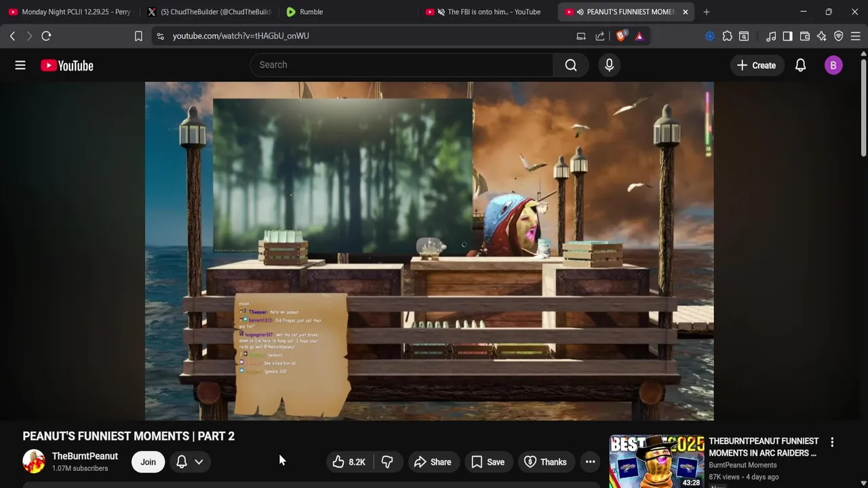The height and width of the screenshot is (488, 868).
Task: Click the address bar URL
Action: (241, 36)
